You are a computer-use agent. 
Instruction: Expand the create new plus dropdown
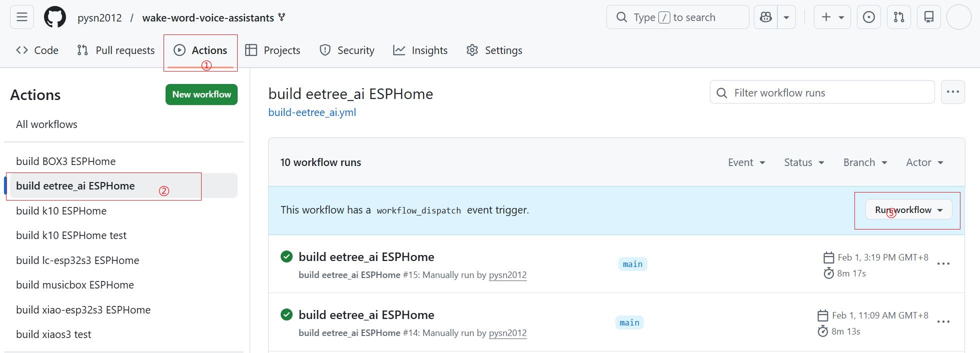[832, 17]
